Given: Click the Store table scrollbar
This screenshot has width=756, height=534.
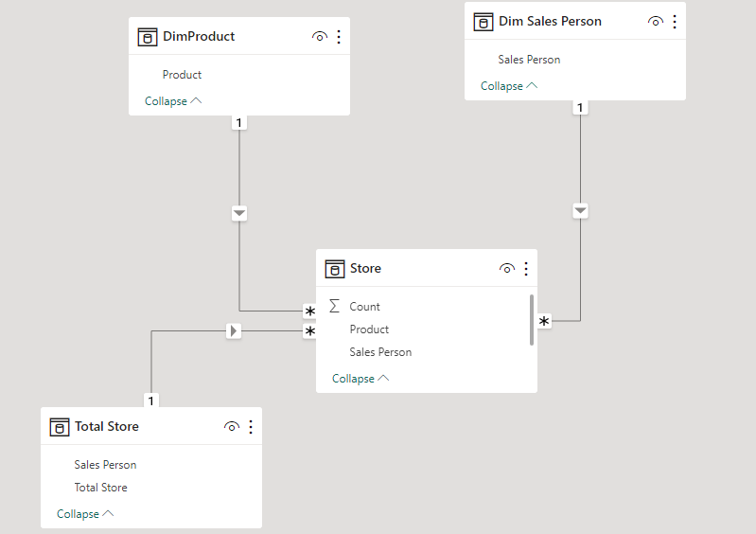Looking at the screenshot, I should [532, 320].
